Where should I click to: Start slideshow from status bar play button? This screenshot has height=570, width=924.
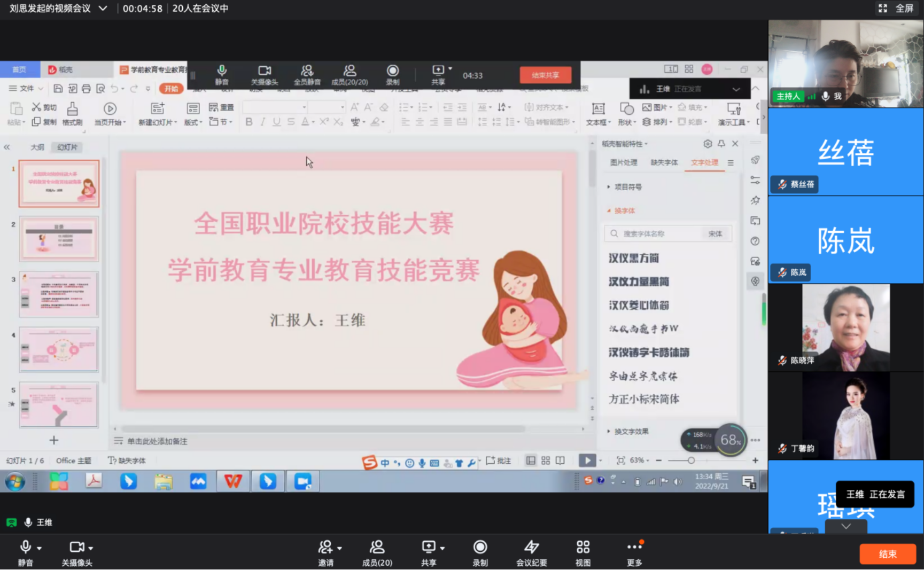click(587, 460)
